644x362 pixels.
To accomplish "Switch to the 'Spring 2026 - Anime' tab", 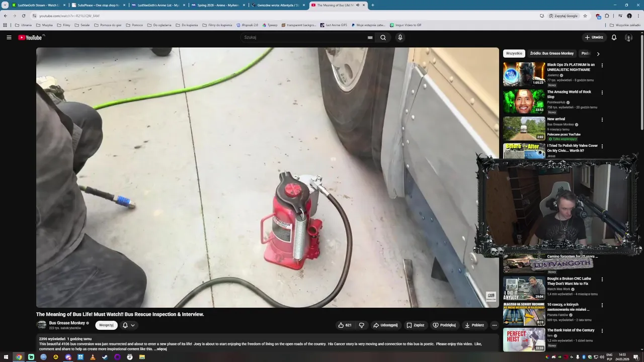I will (x=218, y=5).
